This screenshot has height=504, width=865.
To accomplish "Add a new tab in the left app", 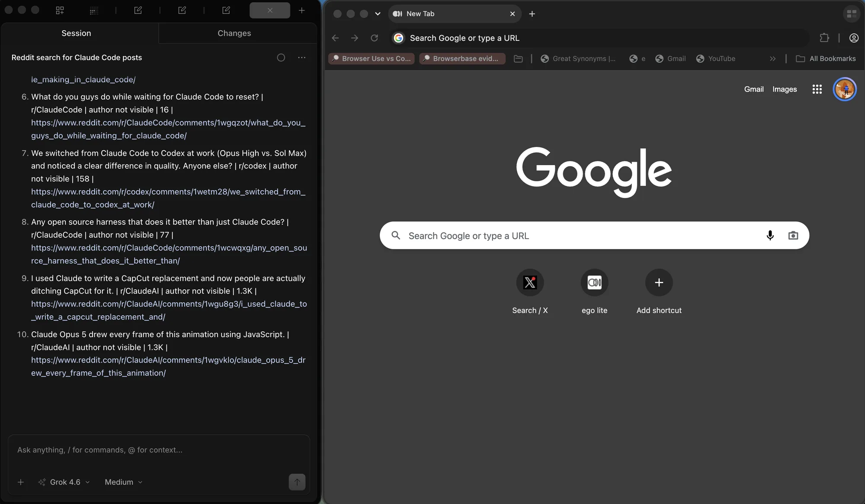I will pos(302,10).
